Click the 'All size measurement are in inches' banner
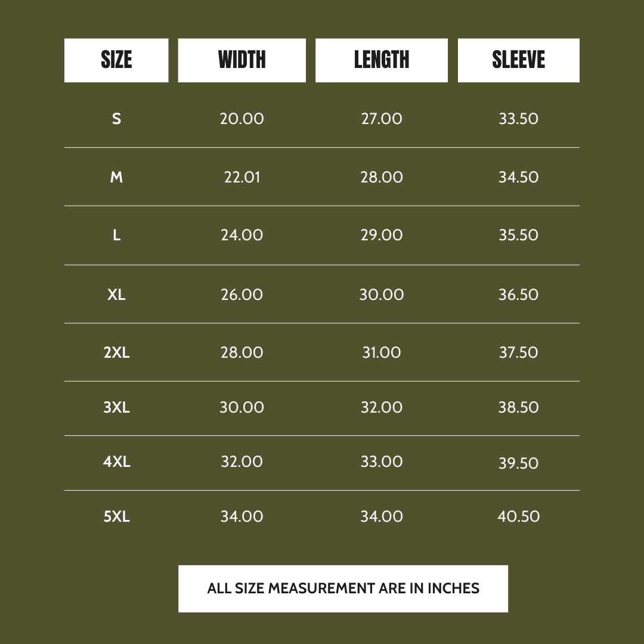This screenshot has width=644, height=644. click(x=343, y=589)
